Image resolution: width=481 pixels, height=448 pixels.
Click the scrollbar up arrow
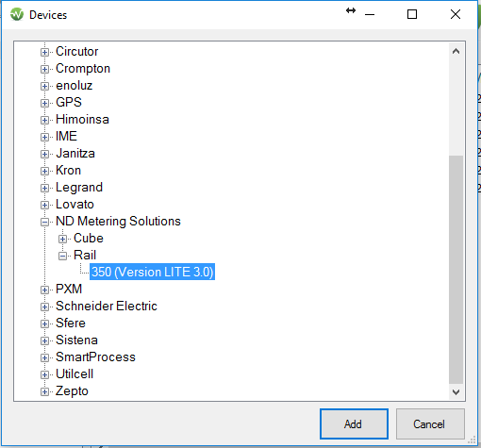coord(456,51)
